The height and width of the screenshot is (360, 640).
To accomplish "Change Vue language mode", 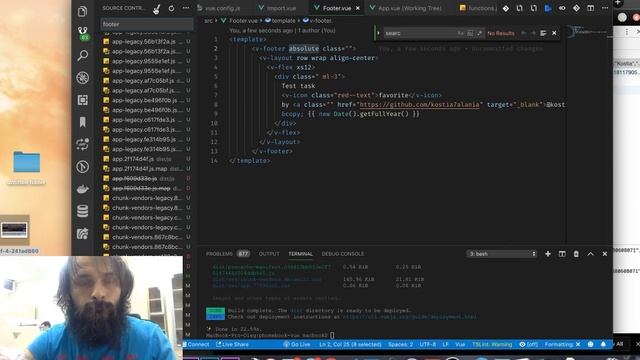I will [460, 344].
